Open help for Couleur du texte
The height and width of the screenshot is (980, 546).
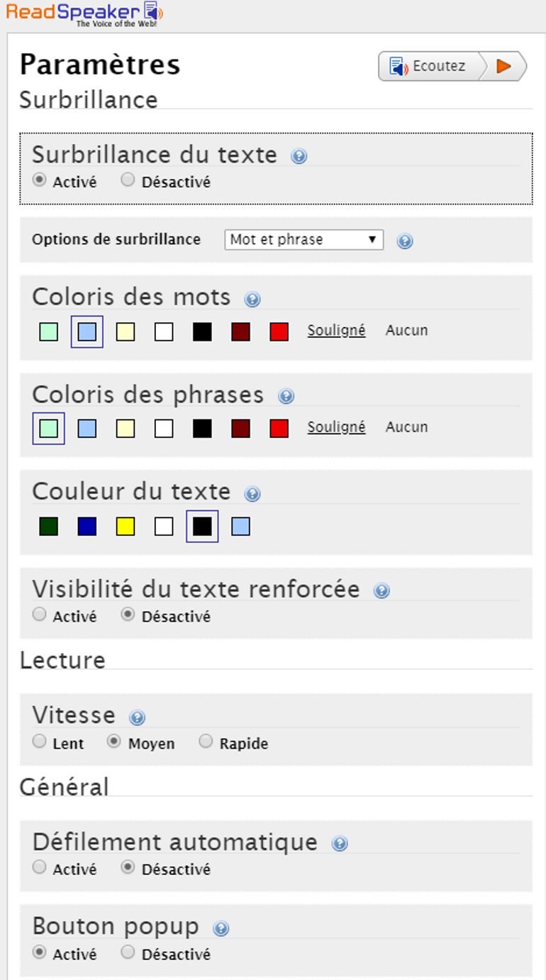(x=253, y=492)
